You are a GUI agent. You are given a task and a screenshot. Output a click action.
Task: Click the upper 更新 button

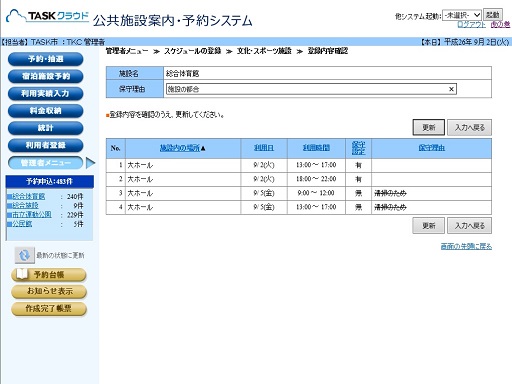[428, 127]
